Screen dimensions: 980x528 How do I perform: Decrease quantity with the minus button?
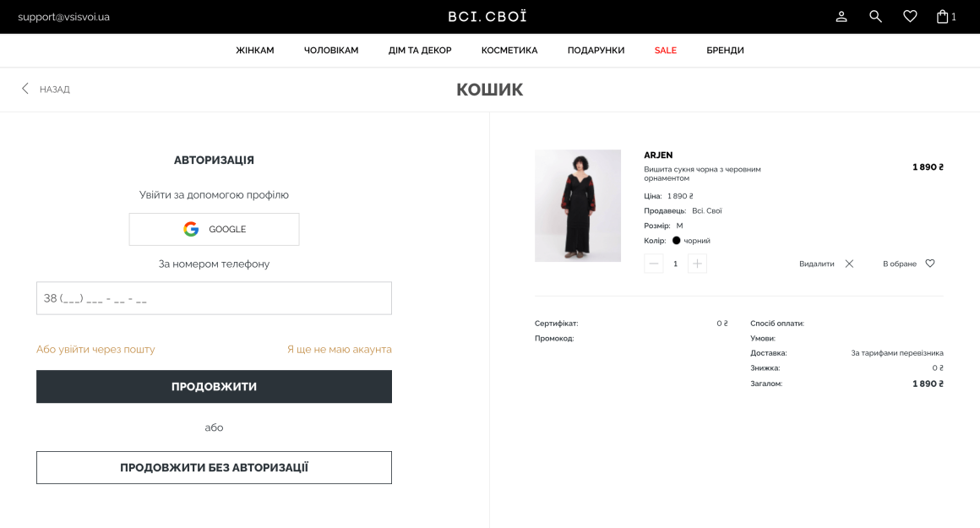(x=653, y=264)
